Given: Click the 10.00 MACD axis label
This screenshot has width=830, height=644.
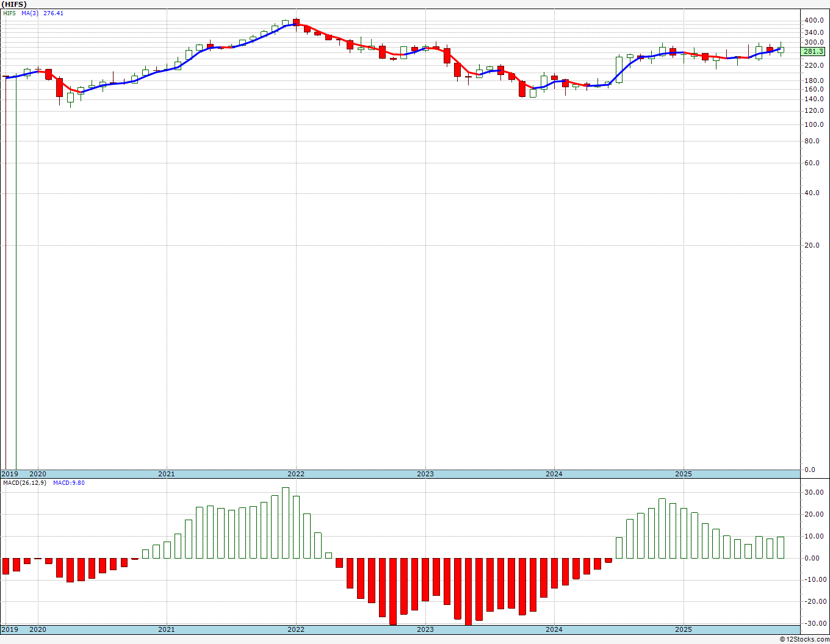Looking at the screenshot, I should click(814, 536).
